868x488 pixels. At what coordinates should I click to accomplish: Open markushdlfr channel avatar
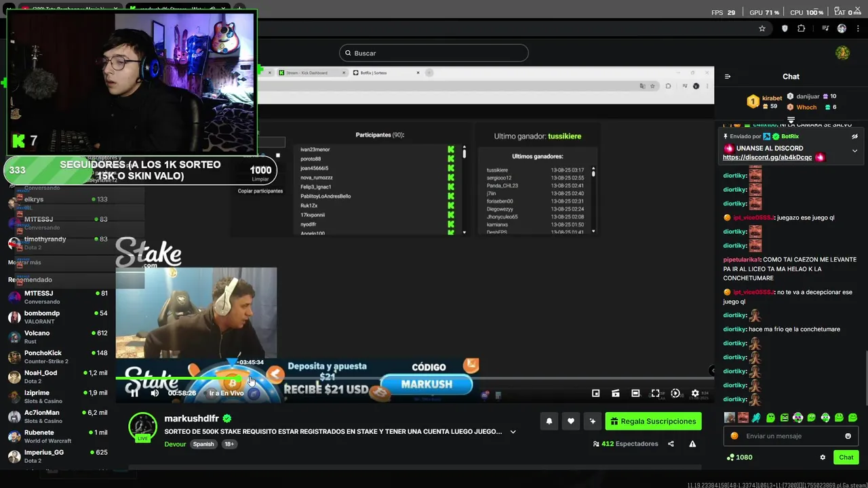coord(143,427)
